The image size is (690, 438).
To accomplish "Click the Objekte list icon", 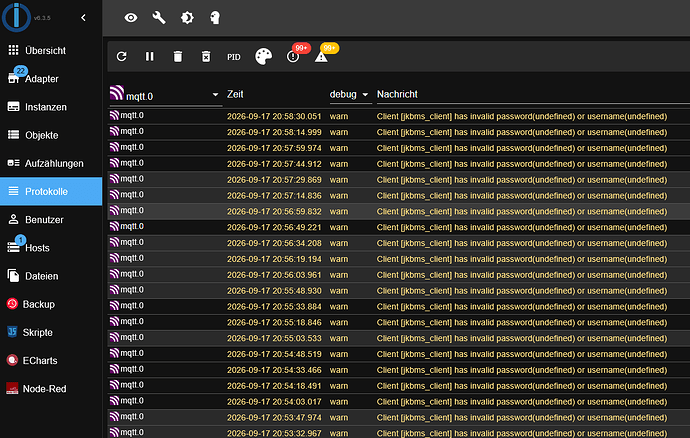I will pos(14,135).
